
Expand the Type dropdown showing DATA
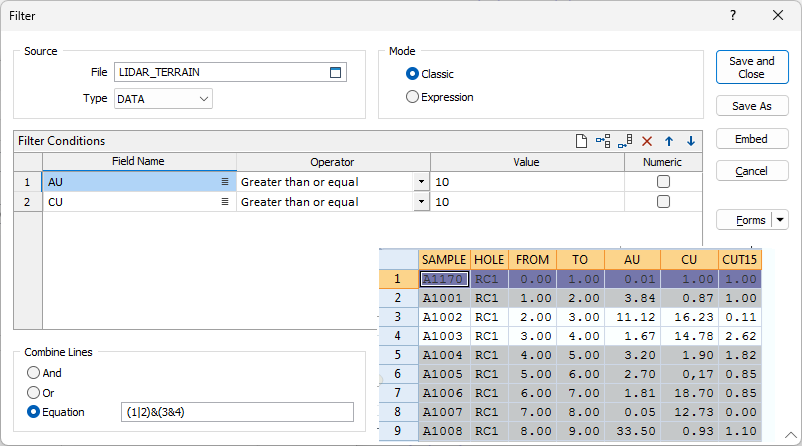tap(204, 99)
